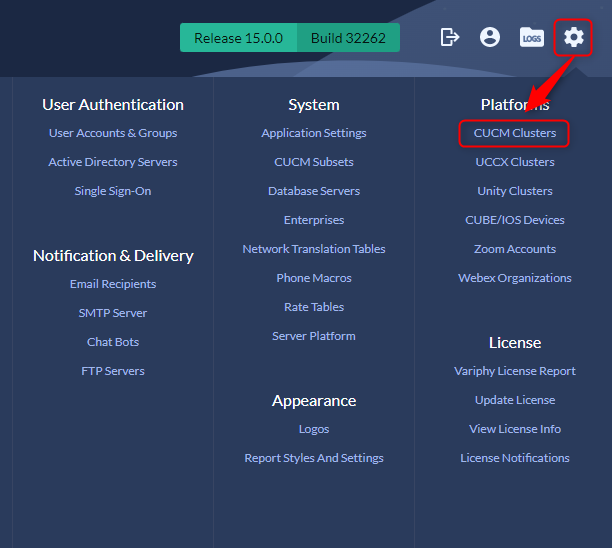The width and height of the screenshot is (612, 548).
Task: Open the user profile icon
Action: 490,37
